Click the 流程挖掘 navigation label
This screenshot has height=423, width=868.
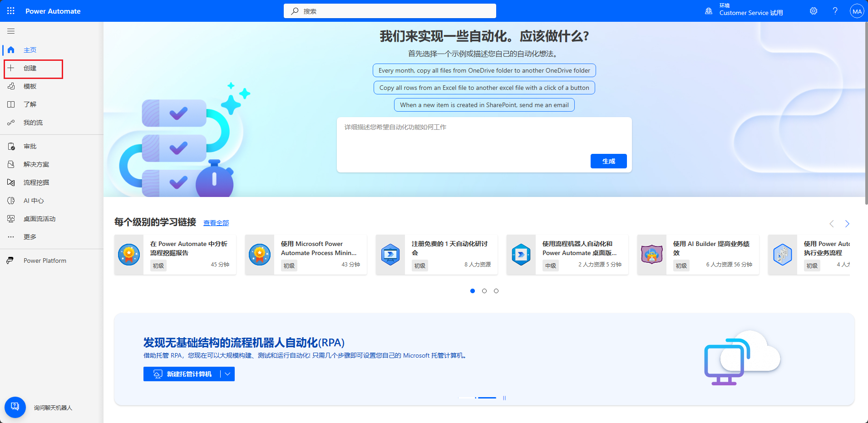pyautogui.click(x=36, y=182)
